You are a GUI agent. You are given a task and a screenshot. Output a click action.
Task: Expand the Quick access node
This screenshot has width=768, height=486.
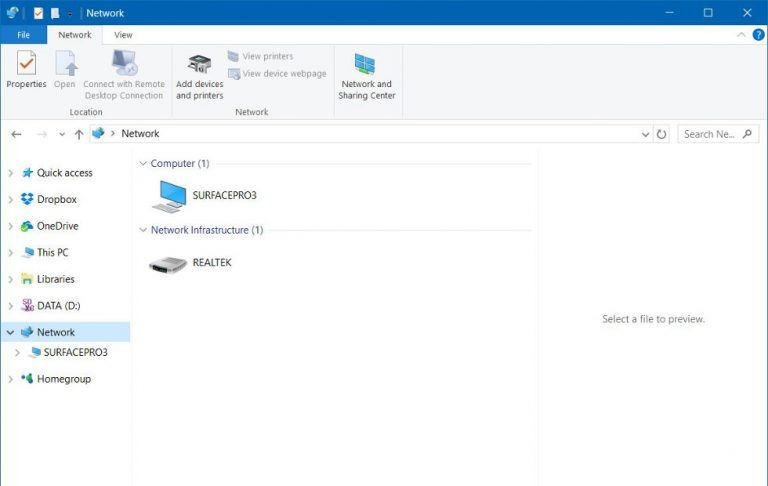(x=10, y=173)
